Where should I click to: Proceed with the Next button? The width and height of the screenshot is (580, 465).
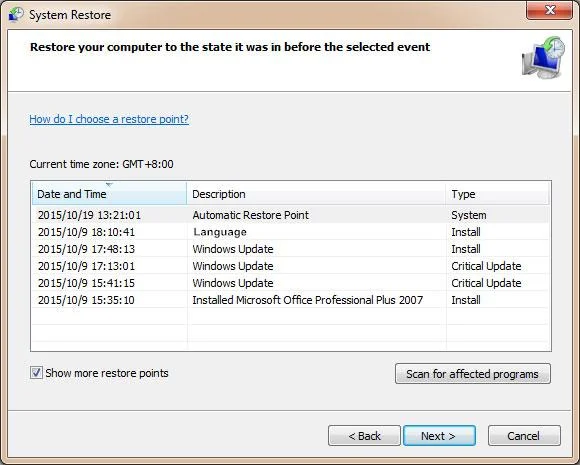[x=439, y=436]
